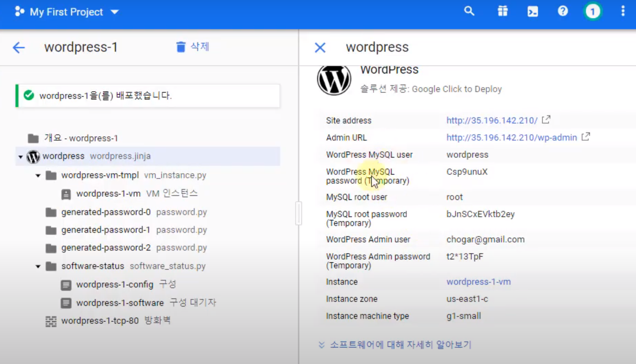The width and height of the screenshot is (636, 364).
Task: Select 개요 - wordpress-1 overview row
Action: tap(148, 138)
